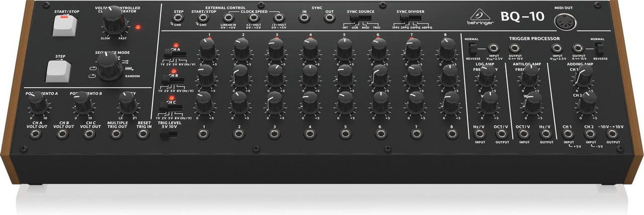
Task: Hit the white START/STOP button
Action: [66, 25]
